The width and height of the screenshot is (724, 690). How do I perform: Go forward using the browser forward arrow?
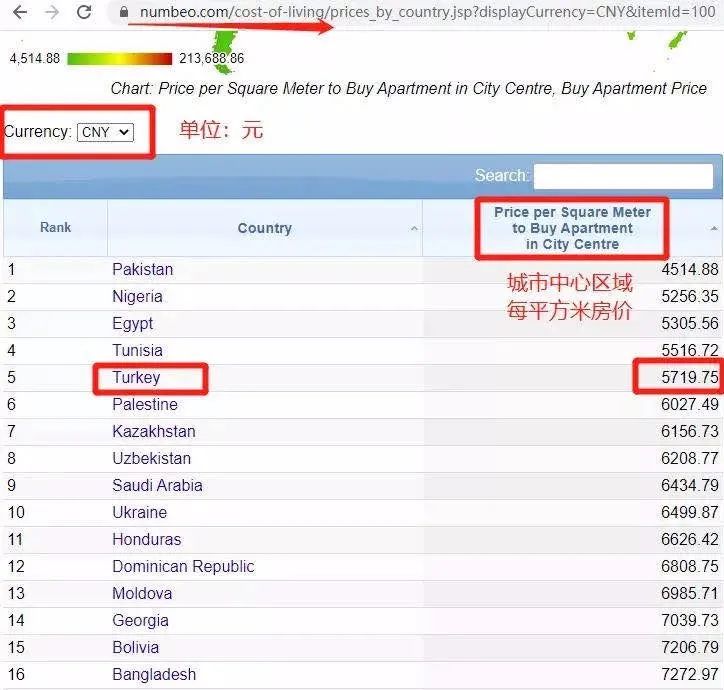tap(52, 12)
